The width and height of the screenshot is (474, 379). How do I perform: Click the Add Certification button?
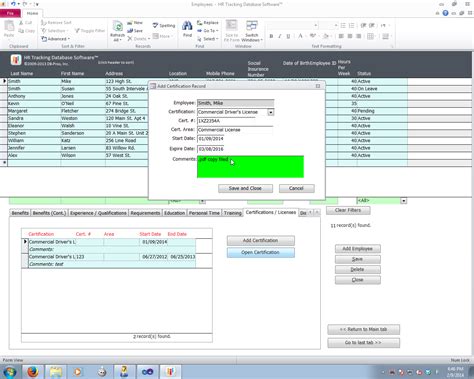coord(260,240)
